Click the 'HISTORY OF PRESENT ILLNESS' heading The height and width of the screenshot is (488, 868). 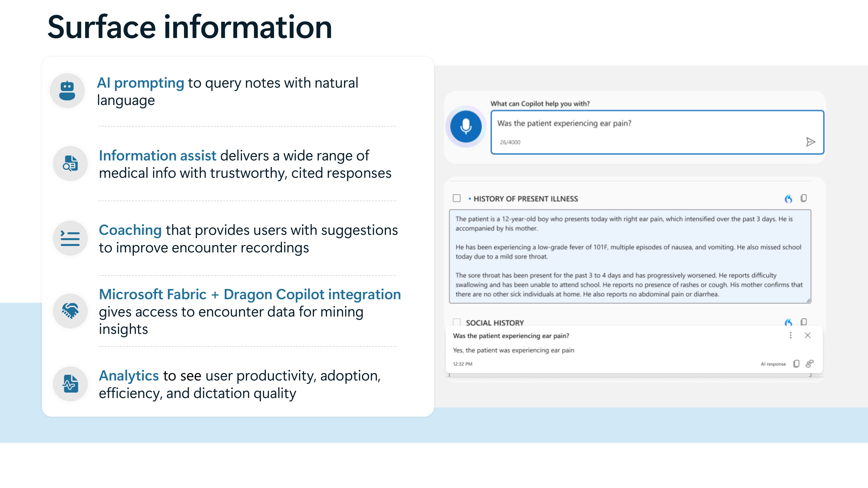pyautogui.click(x=526, y=199)
